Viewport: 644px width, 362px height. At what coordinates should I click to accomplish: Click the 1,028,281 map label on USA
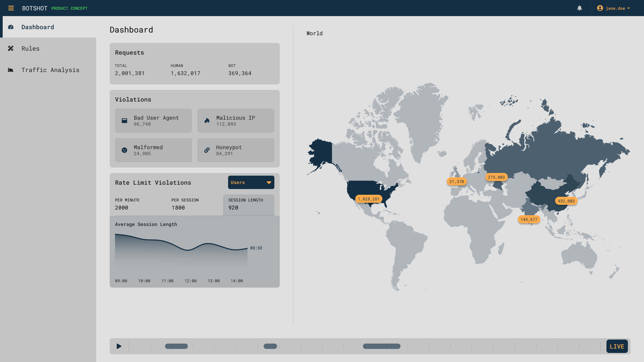click(368, 199)
